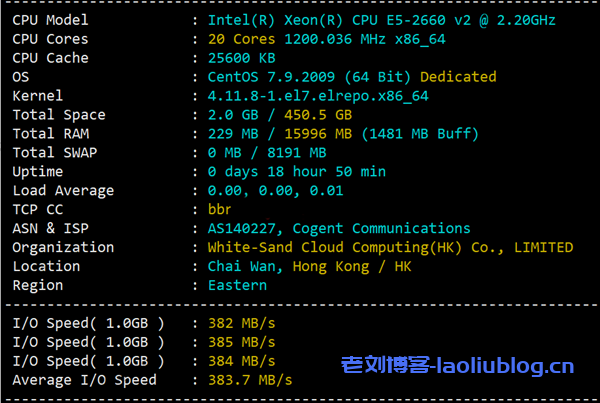Image resolution: width=600 pixels, height=403 pixels.
Task: Select the Uptime value text
Action: (x=296, y=172)
